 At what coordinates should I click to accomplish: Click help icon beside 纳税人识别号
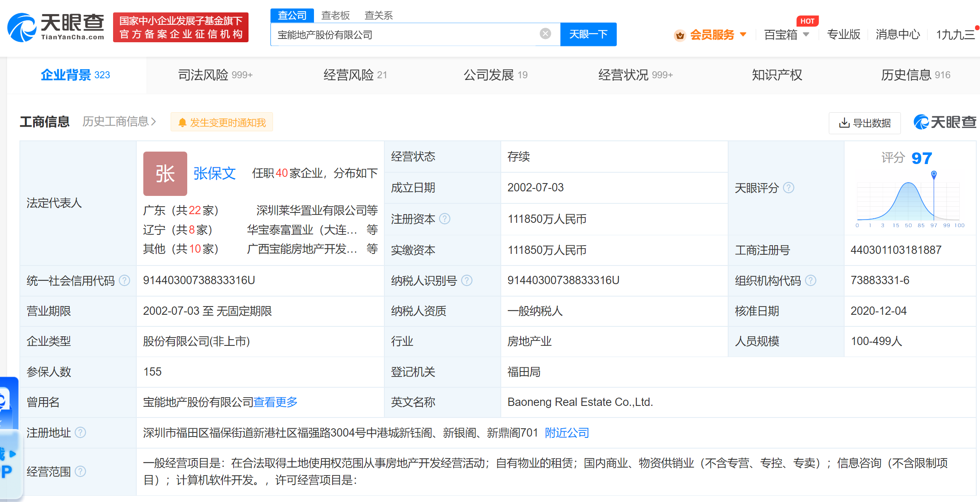point(466,280)
